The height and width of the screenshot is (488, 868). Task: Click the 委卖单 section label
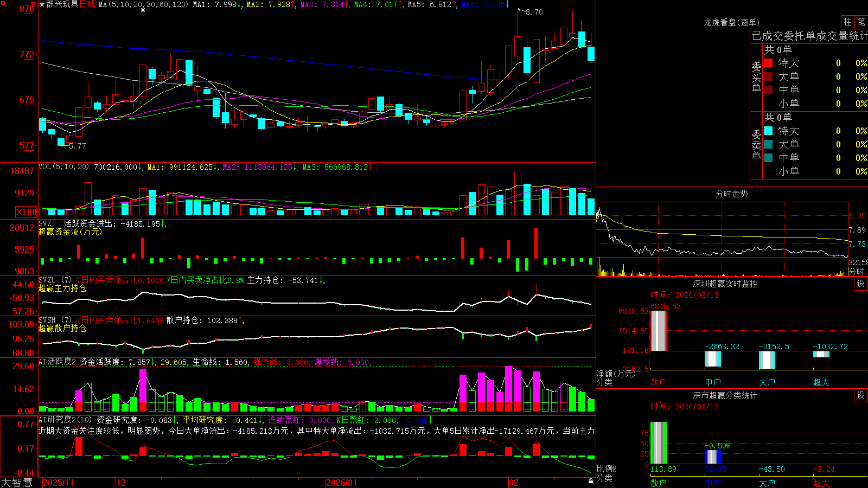(756, 145)
